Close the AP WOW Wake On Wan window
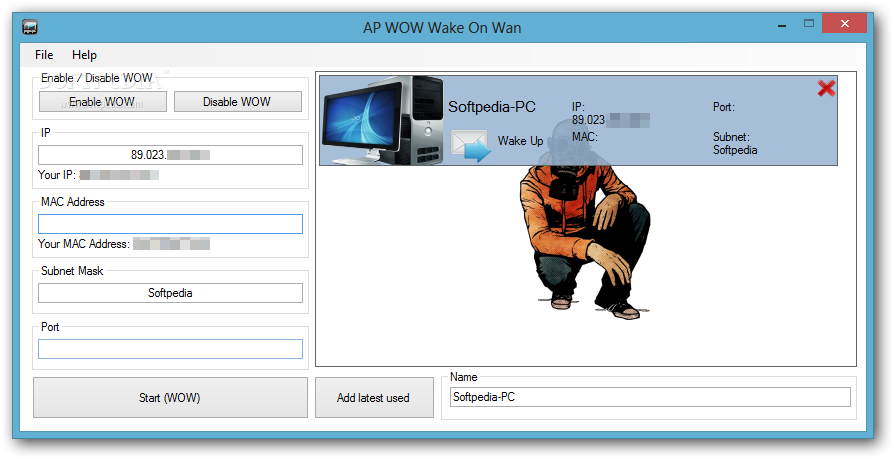Image resolution: width=894 pixels, height=459 pixels. tap(844, 23)
